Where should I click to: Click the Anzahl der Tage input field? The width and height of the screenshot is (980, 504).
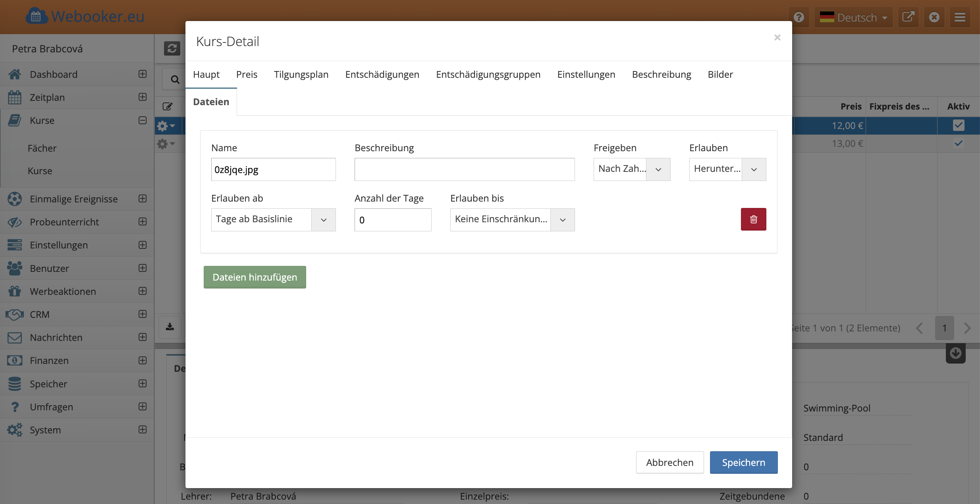[x=392, y=220]
